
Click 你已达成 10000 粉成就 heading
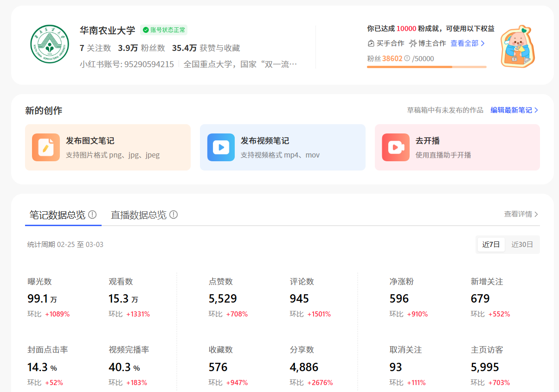[430, 29]
